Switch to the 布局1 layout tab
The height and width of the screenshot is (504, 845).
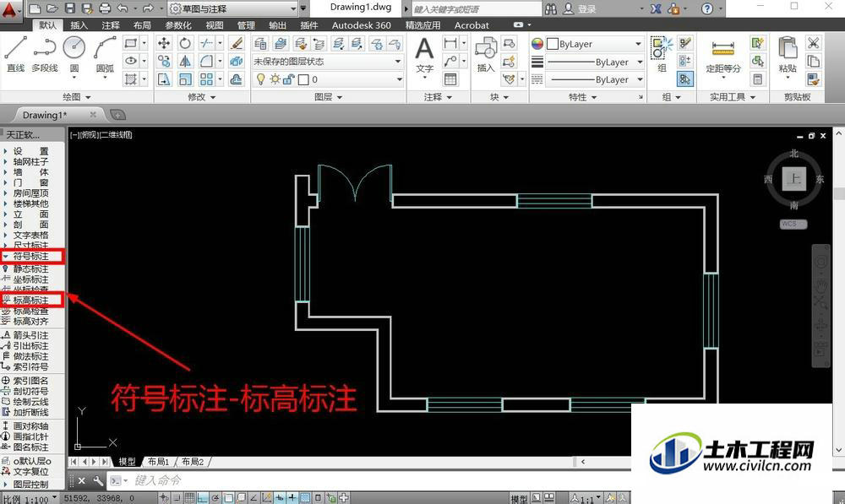(x=159, y=462)
